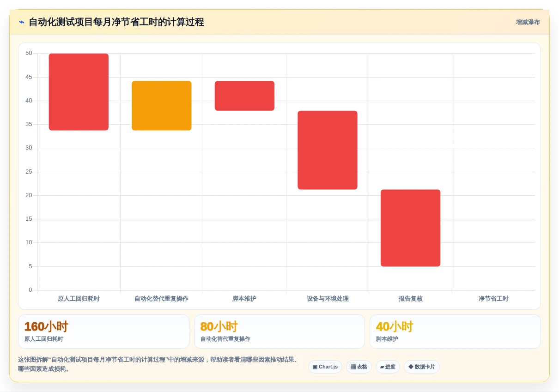Select the 原人工回归耗时 red waterfall bar
The width and height of the screenshot is (559, 392).
pyautogui.click(x=79, y=92)
